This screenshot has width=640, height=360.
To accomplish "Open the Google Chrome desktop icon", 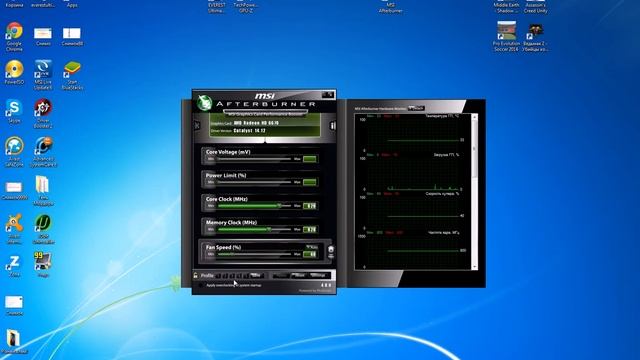I will pos(14,37).
